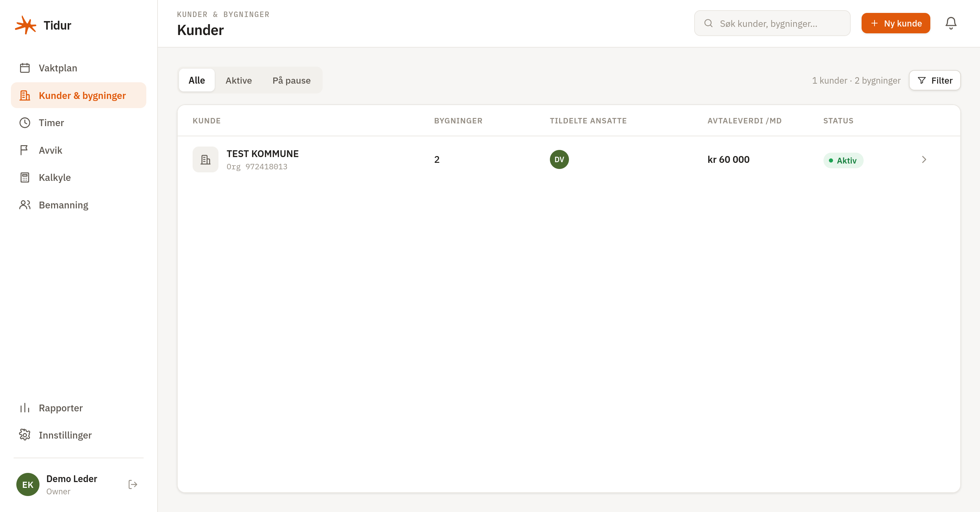Click the log out icon beside Demo Leder

pos(133,484)
